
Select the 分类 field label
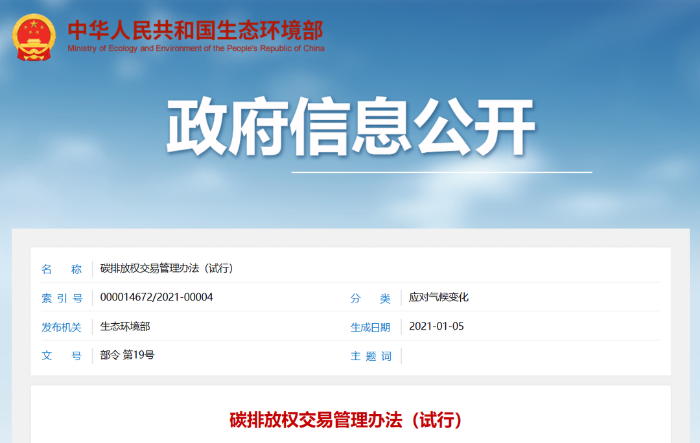pos(370,298)
